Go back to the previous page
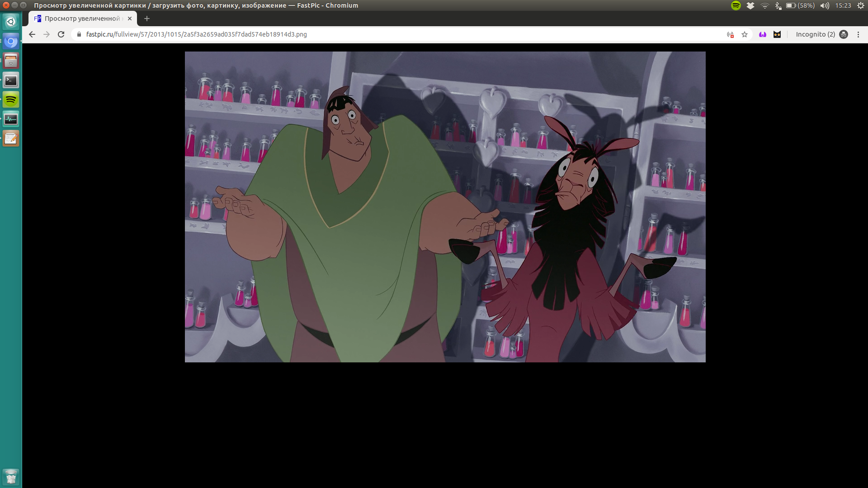This screenshot has width=868, height=488. pos(32,34)
